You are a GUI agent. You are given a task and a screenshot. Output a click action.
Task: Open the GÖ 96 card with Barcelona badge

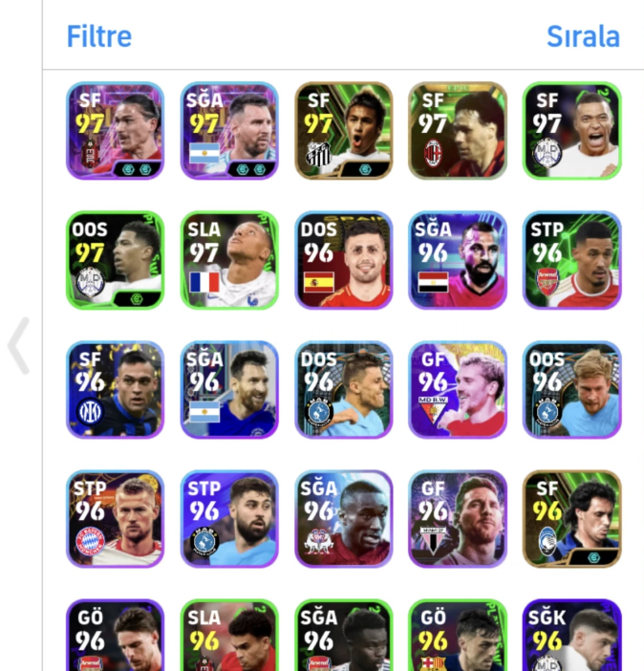(458, 635)
